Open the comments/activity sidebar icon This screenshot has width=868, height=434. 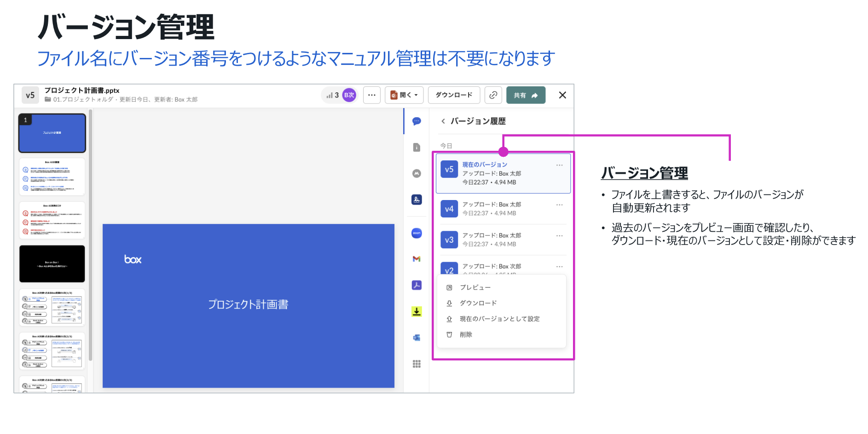(417, 121)
